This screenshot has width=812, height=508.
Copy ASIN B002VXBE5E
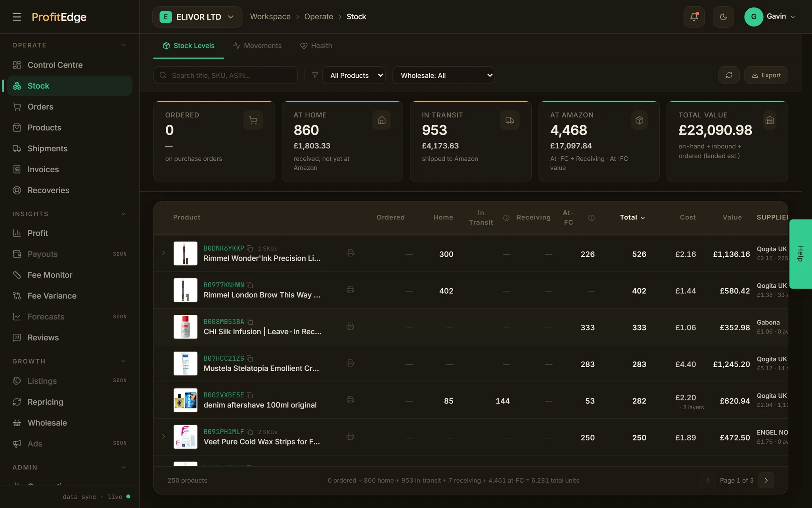[250, 395]
